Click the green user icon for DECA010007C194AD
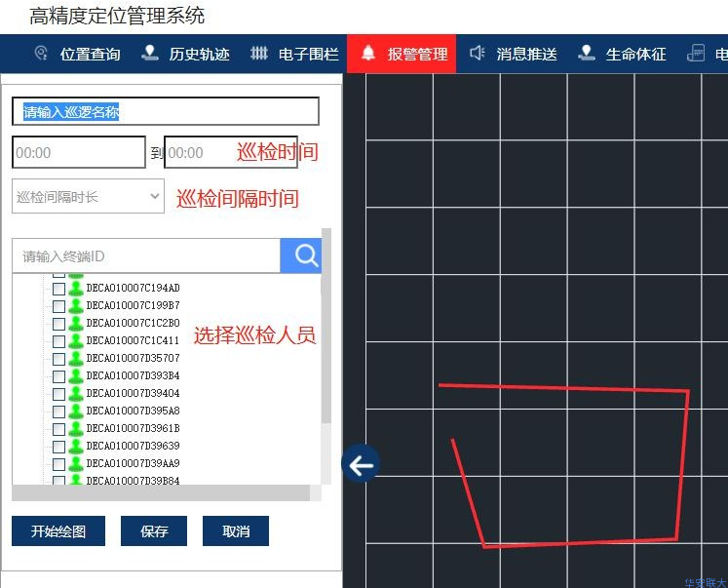 [76, 289]
